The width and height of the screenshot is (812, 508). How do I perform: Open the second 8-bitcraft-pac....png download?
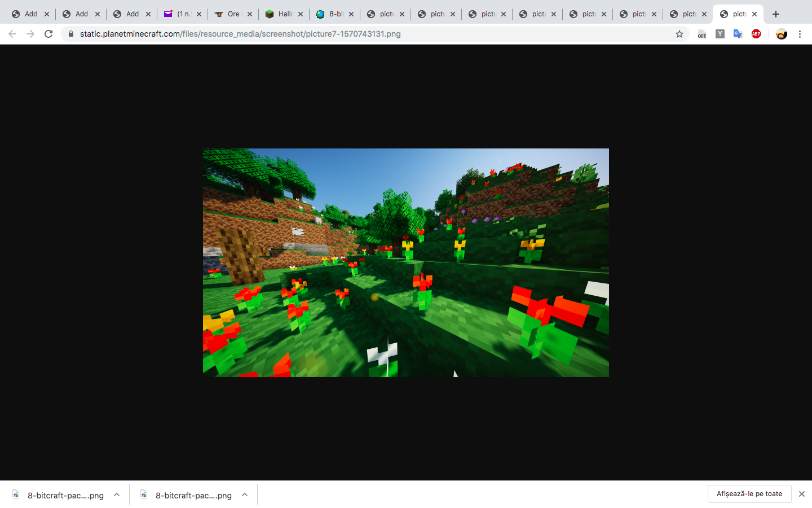[x=186, y=495]
